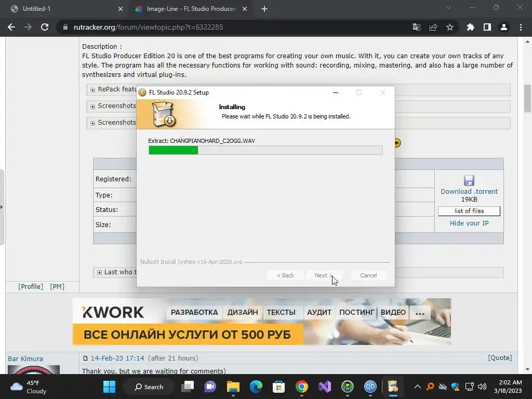
Task: Show hidden system tray icons chevron
Action: pos(418,387)
